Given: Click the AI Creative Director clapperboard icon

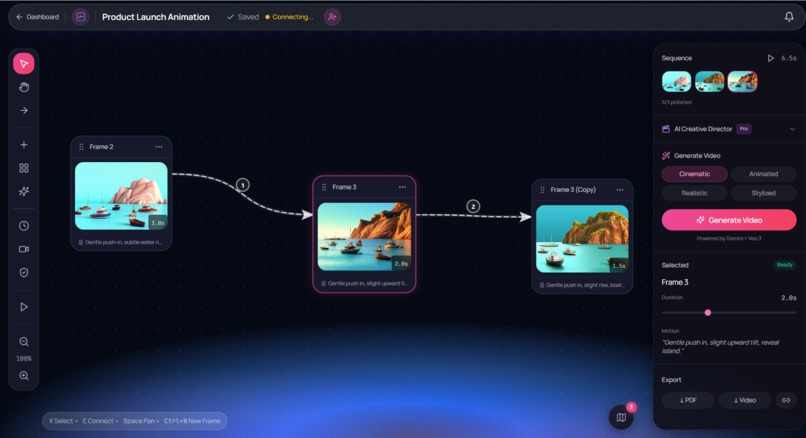Looking at the screenshot, I should (x=666, y=129).
